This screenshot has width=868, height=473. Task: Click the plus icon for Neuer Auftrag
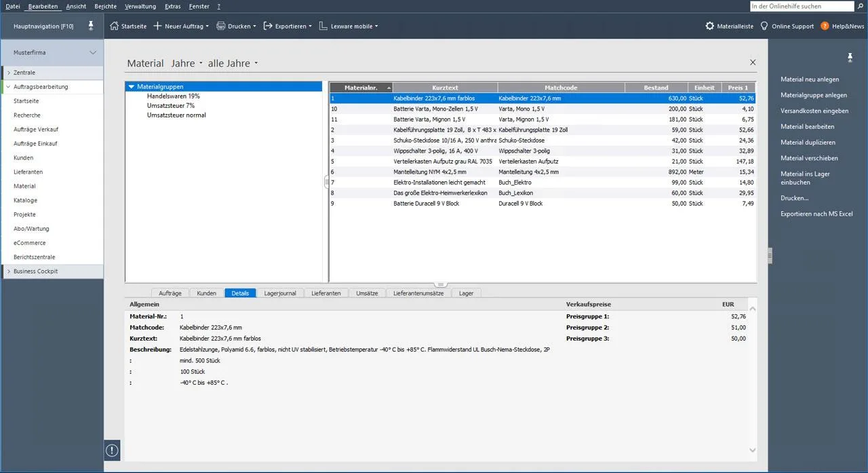coord(157,26)
